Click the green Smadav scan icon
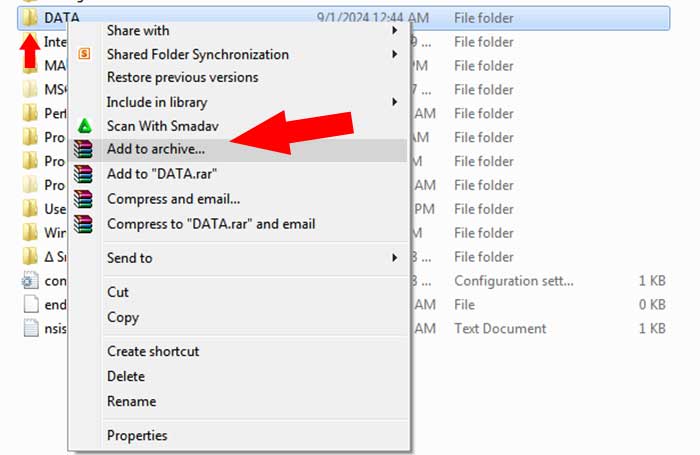 pyautogui.click(x=84, y=126)
